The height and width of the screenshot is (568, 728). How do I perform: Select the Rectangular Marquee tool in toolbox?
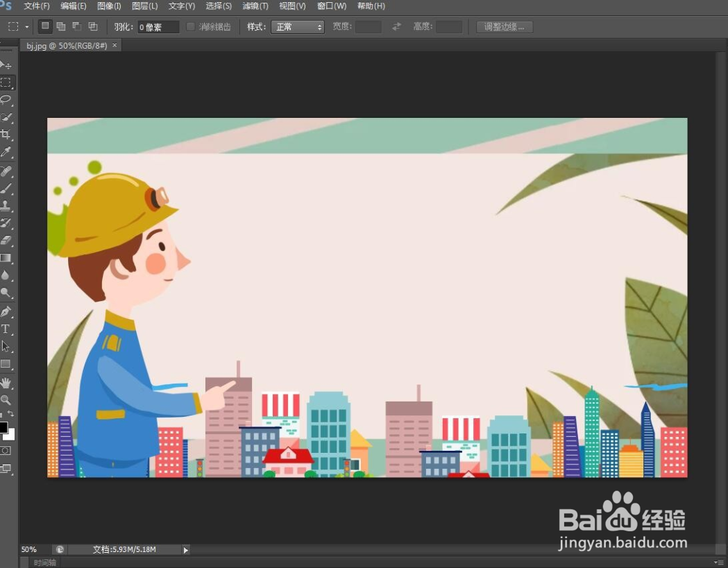coord(6,83)
